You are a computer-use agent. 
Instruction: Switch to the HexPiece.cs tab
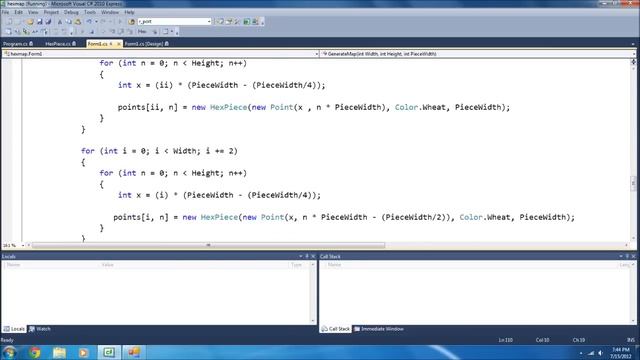60,44
